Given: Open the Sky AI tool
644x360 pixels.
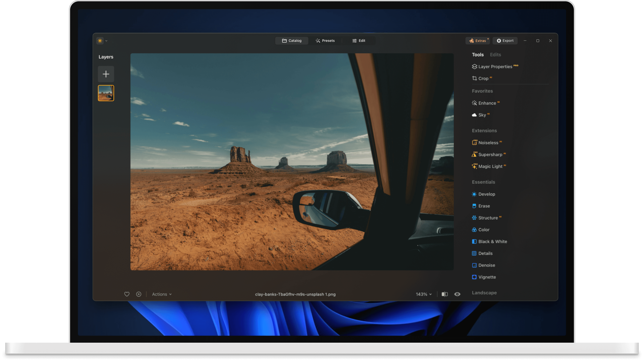Looking at the screenshot, I should coord(483,115).
